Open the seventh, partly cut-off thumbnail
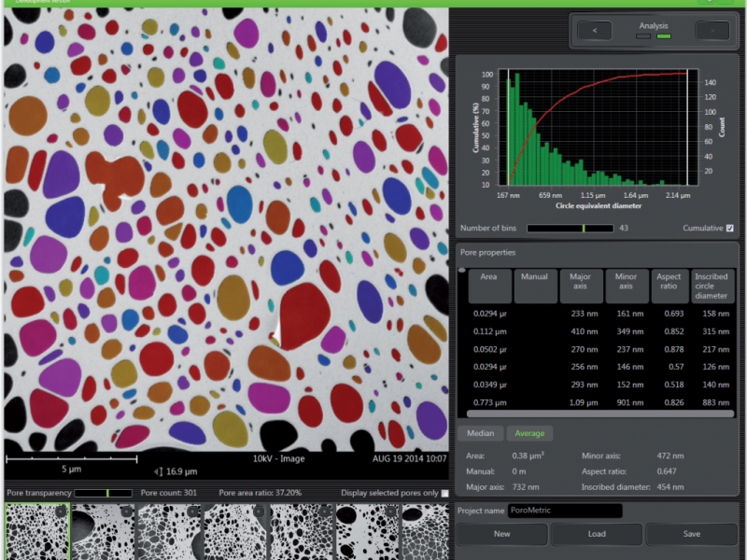747x560 pixels. coord(425,531)
